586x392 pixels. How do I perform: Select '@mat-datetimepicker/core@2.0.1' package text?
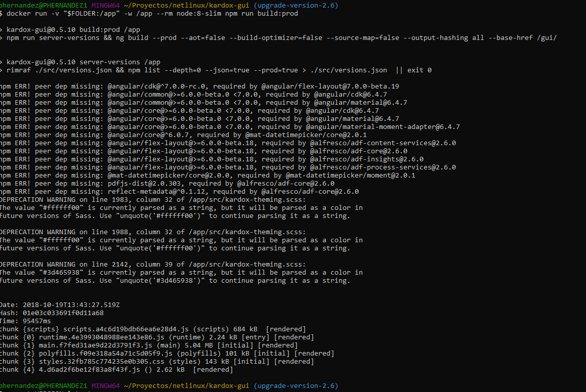(x=306, y=135)
